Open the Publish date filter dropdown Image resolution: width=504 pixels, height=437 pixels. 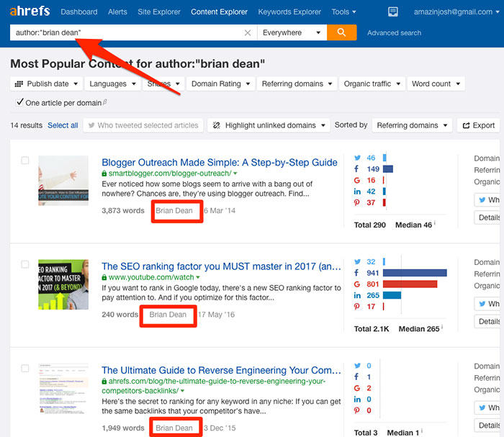47,84
